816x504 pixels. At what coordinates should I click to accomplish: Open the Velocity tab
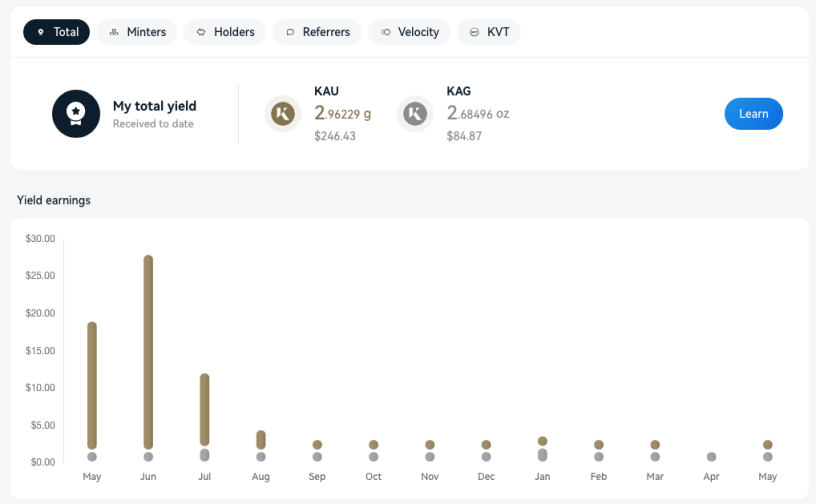[x=409, y=32]
